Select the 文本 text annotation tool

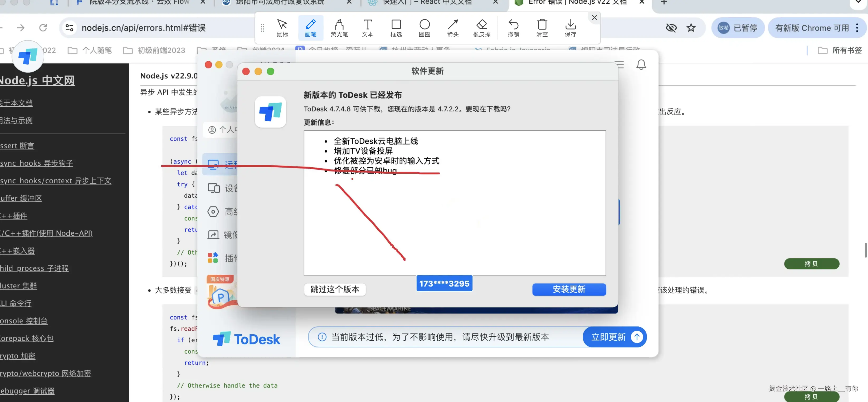[x=368, y=28]
